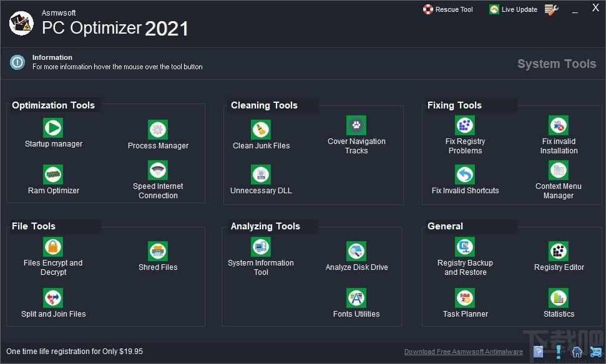Click the "Statistics" label
606x364 pixels.
[x=559, y=314]
